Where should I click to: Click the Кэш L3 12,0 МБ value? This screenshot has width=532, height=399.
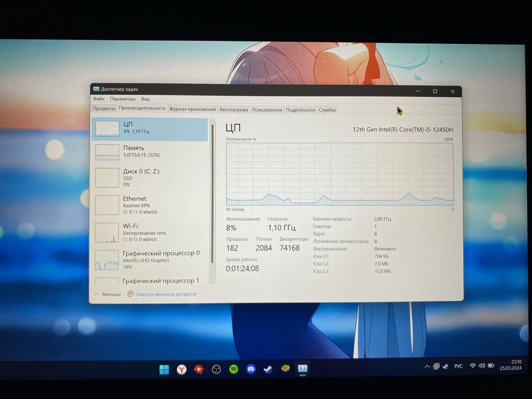(x=383, y=271)
